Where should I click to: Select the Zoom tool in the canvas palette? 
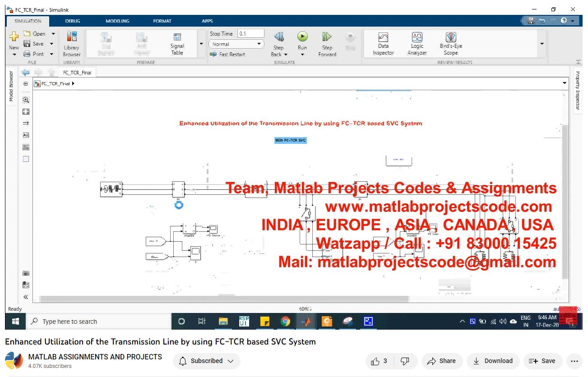tap(26, 100)
